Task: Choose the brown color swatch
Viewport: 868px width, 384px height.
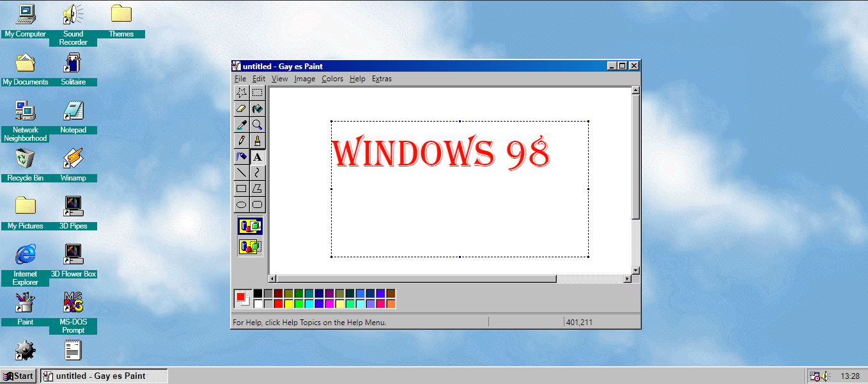Action: [x=391, y=294]
